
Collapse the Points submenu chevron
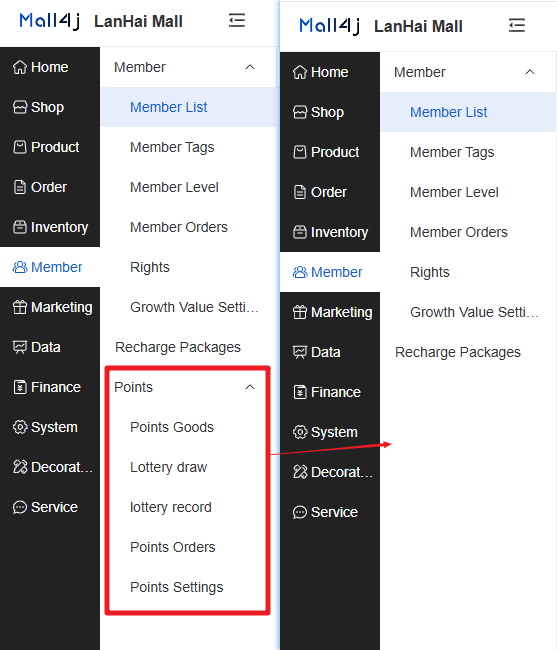pyautogui.click(x=250, y=387)
